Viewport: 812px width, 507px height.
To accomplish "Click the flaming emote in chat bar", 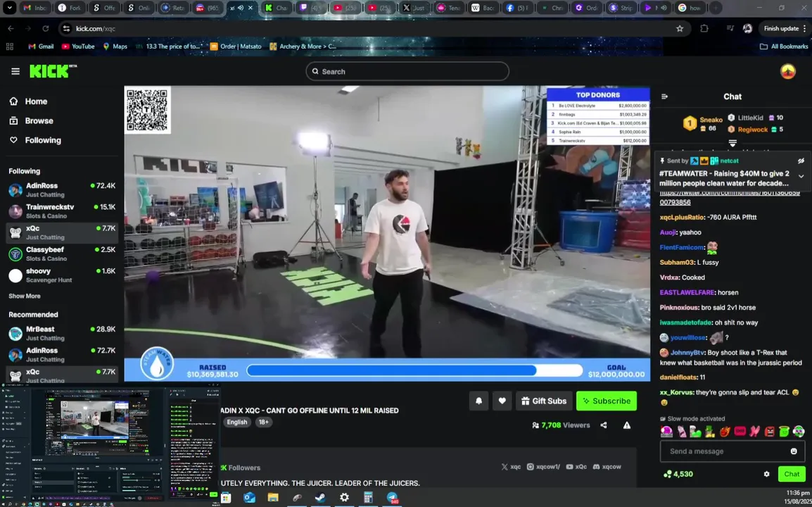I will coord(725,432).
